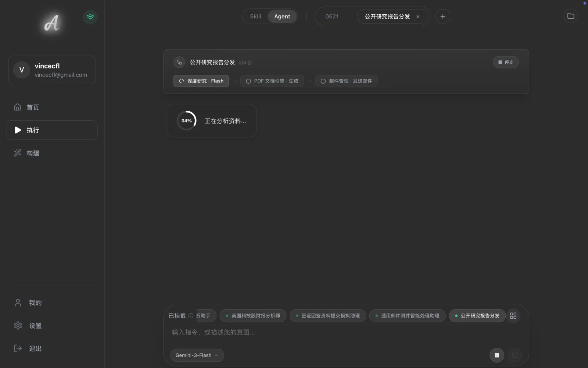This screenshot has height=368, width=588.
Task: Click the user avatar 'V' circle
Action: click(x=22, y=70)
